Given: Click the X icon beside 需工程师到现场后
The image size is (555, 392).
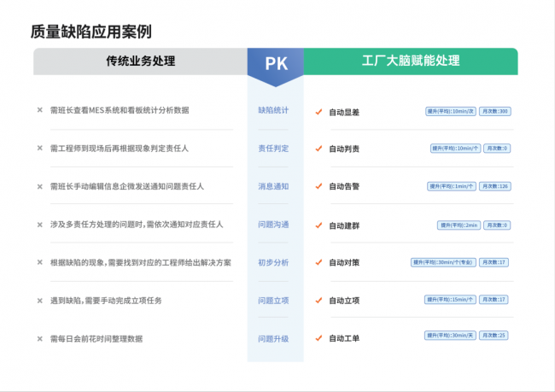Looking at the screenshot, I should 40,148.
